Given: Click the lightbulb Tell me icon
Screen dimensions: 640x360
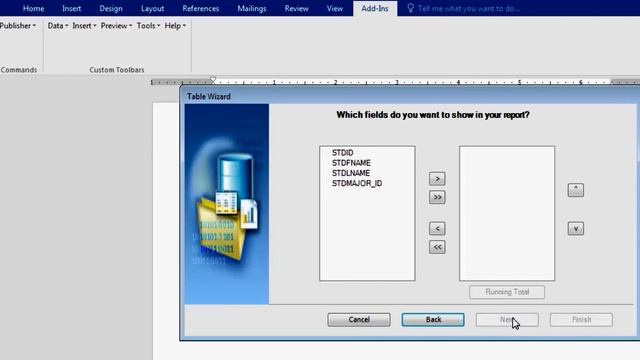Looking at the screenshot, I should pyautogui.click(x=411, y=8).
